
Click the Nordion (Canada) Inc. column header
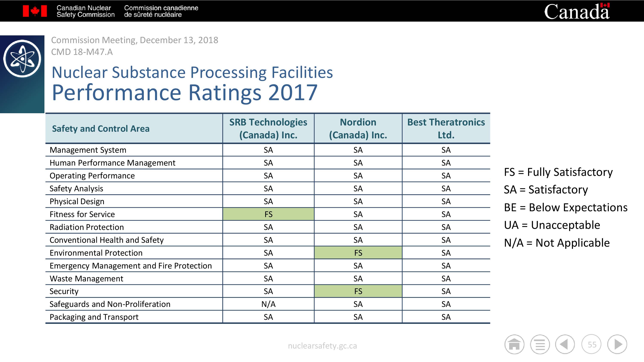[358, 129]
